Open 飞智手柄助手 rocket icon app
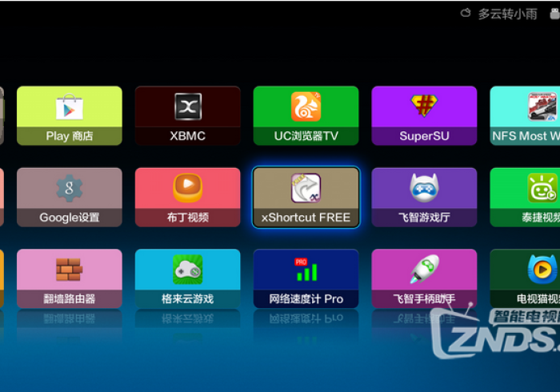The height and width of the screenshot is (392, 560). click(x=424, y=278)
